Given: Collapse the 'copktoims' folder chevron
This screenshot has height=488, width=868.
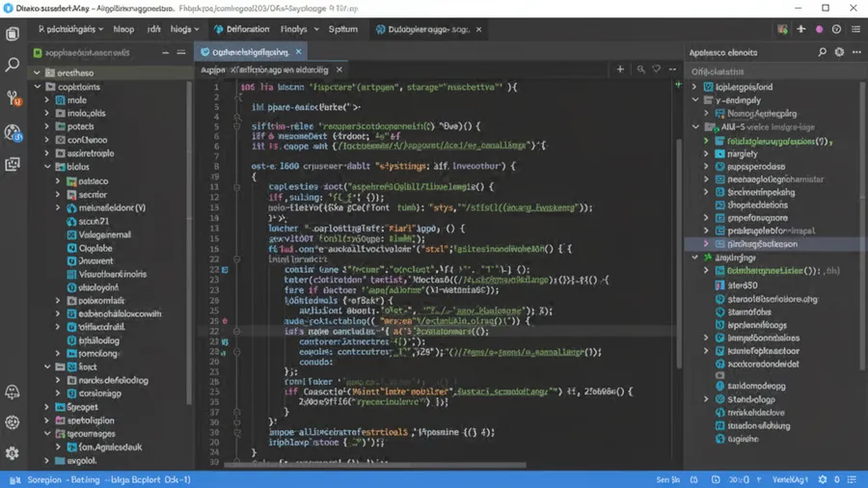Looking at the screenshot, I should point(37,87).
